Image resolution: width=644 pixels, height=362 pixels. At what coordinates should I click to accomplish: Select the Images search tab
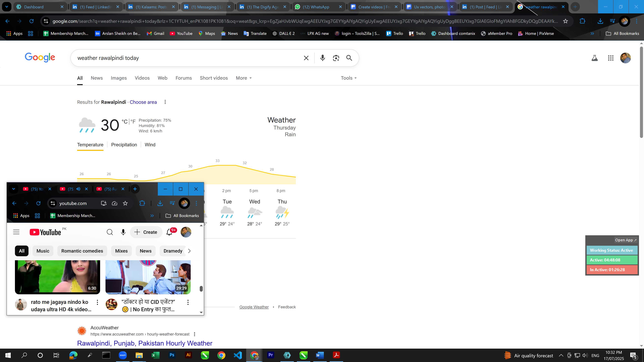[x=119, y=78]
